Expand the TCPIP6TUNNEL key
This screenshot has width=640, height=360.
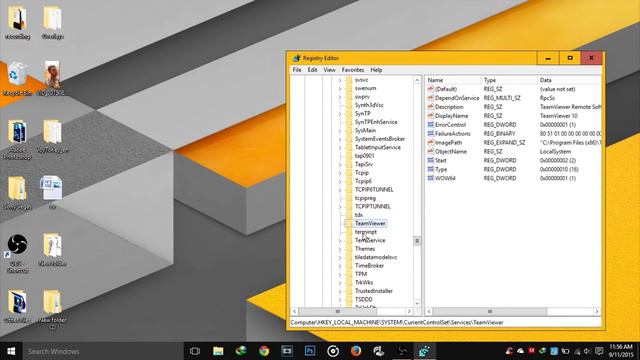pos(340,190)
